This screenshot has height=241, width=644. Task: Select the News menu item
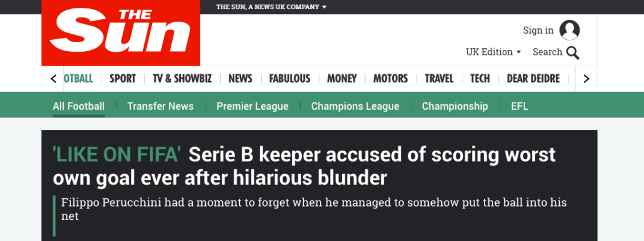[241, 78]
